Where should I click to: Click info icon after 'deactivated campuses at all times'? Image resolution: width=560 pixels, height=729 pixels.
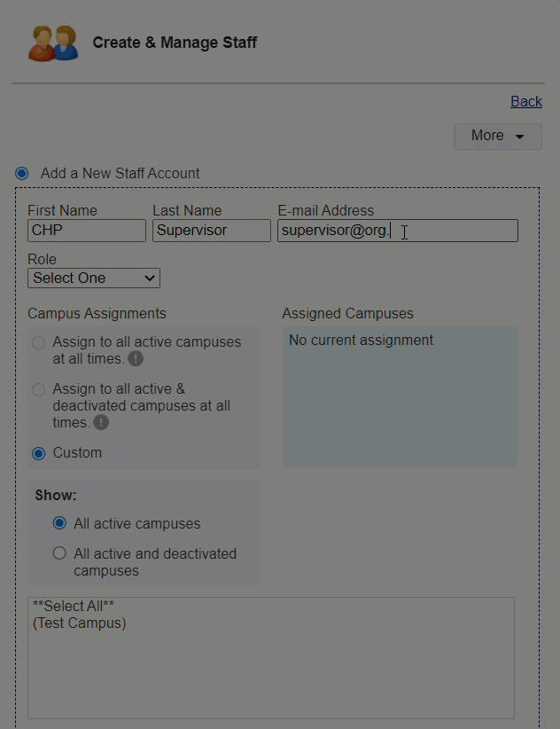101,423
